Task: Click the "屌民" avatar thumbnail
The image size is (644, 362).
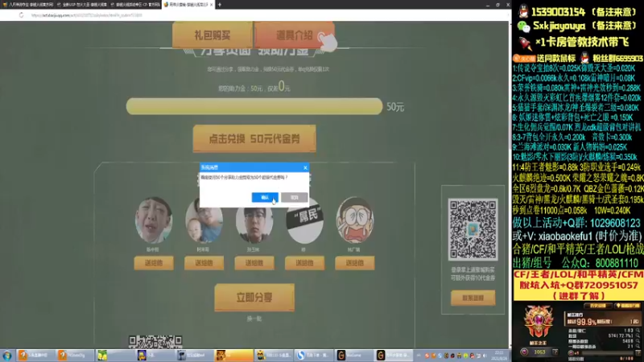Action: (x=304, y=224)
